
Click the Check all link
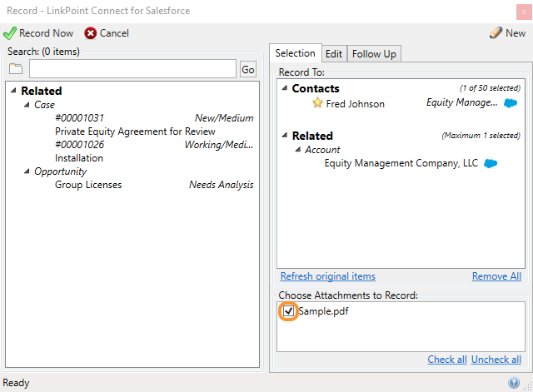tap(447, 360)
